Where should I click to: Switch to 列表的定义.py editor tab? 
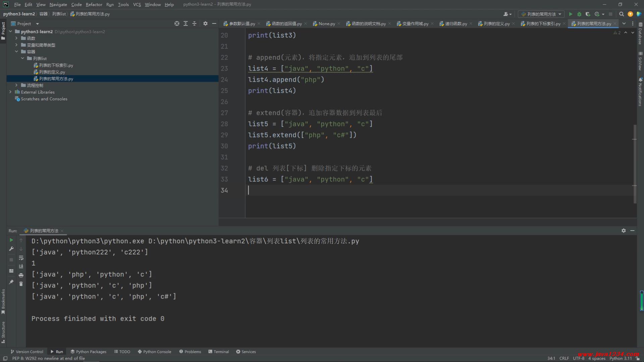click(x=496, y=23)
